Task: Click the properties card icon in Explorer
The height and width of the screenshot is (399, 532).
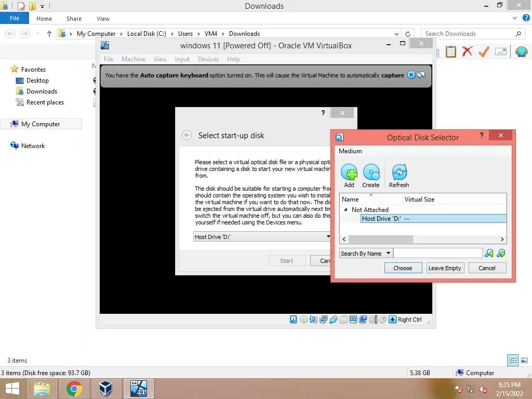Action: [x=501, y=51]
